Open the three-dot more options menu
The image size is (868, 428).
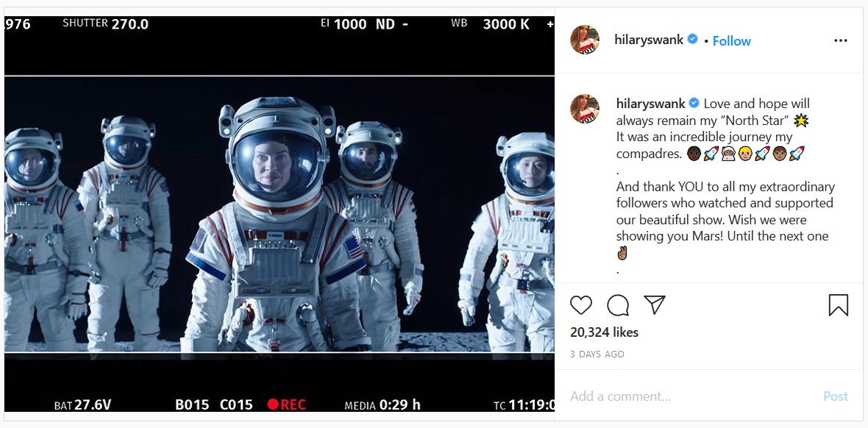[840, 40]
